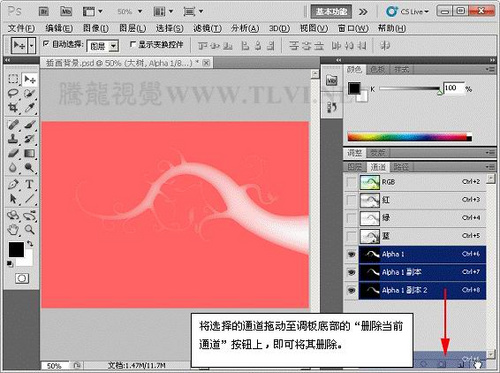
Task: Open the 编辑(E) menu
Action: pos(59,28)
